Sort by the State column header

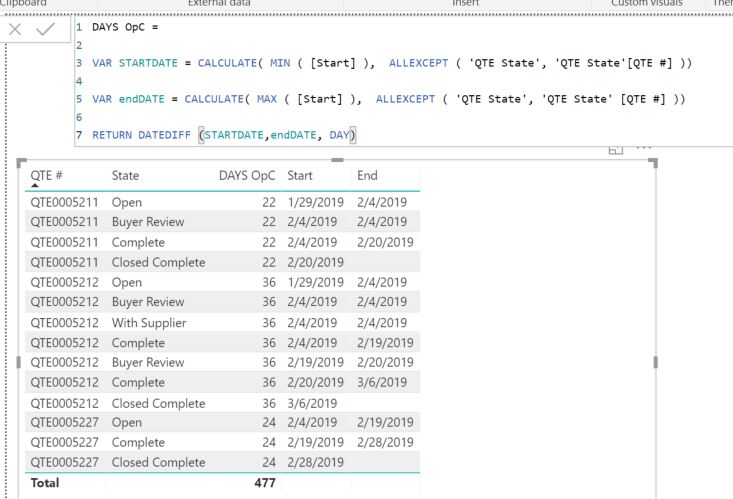(125, 175)
